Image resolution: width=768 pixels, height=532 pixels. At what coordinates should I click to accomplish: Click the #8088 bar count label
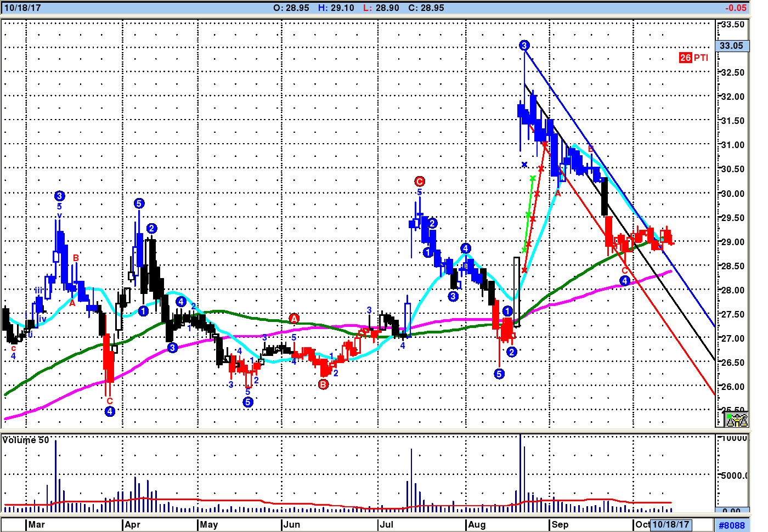coord(732,525)
